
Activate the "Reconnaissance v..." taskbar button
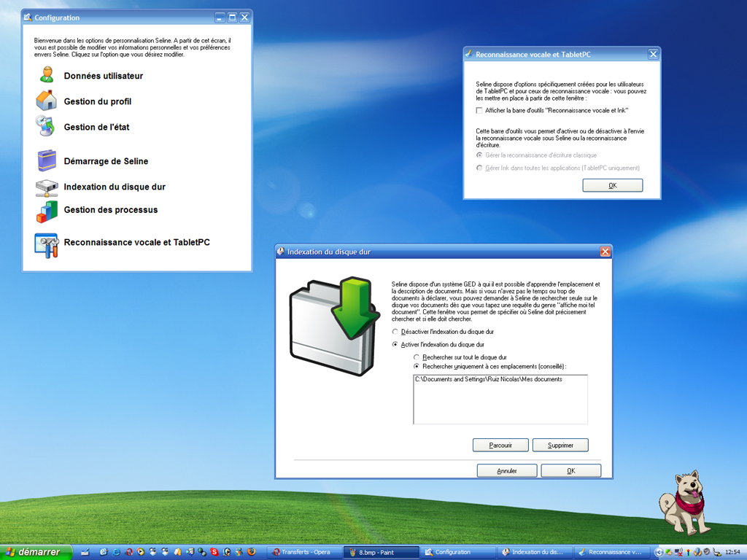(x=611, y=553)
